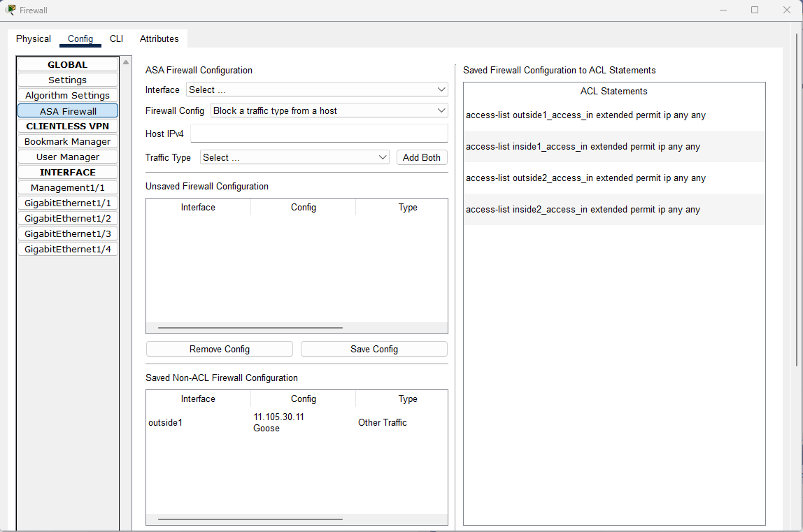Select the GigabitEthernet1/4 interface
Image resolution: width=803 pixels, height=532 pixels.
67,249
